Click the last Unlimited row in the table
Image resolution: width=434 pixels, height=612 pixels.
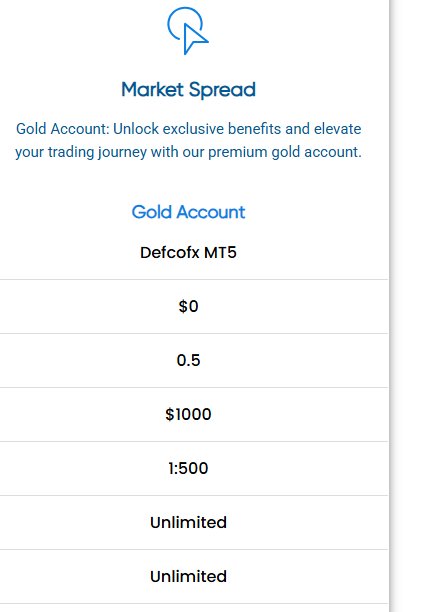tap(189, 576)
